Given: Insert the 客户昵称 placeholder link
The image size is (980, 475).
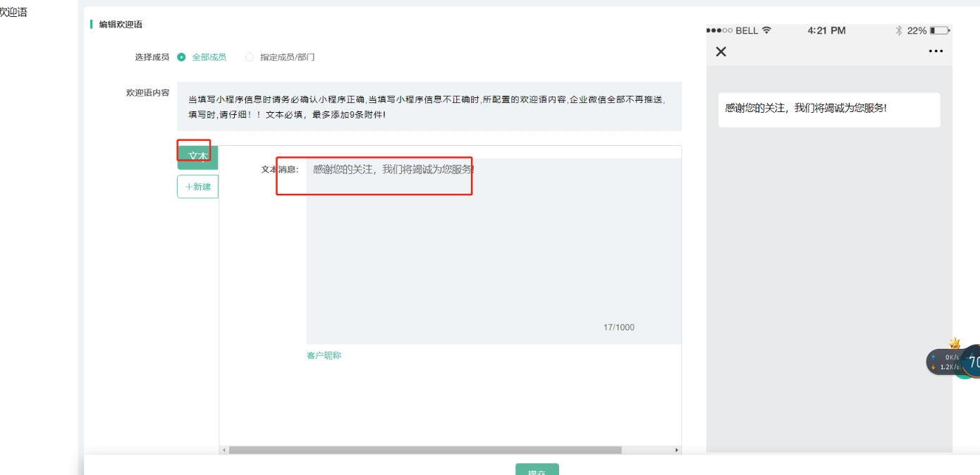Looking at the screenshot, I should (x=324, y=355).
